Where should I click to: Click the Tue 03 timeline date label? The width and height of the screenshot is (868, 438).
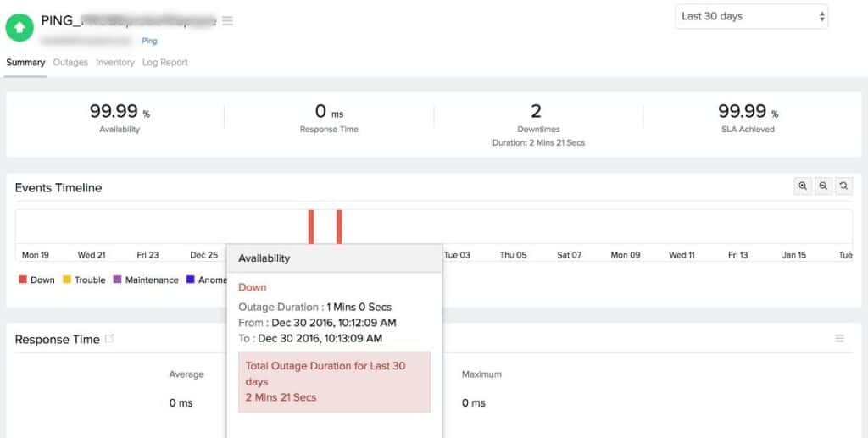tap(457, 255)
